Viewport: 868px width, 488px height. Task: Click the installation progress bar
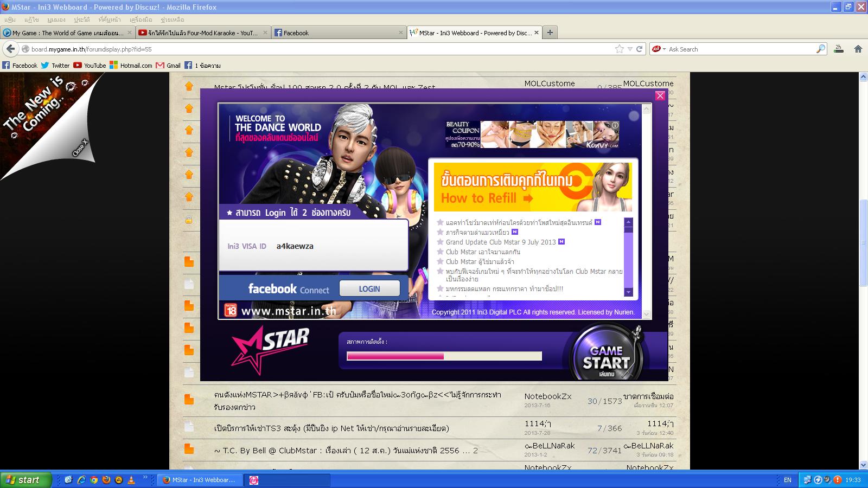(444, 356)
